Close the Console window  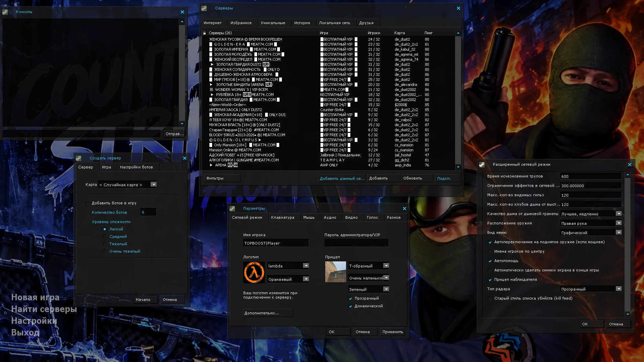coord(183,12)
